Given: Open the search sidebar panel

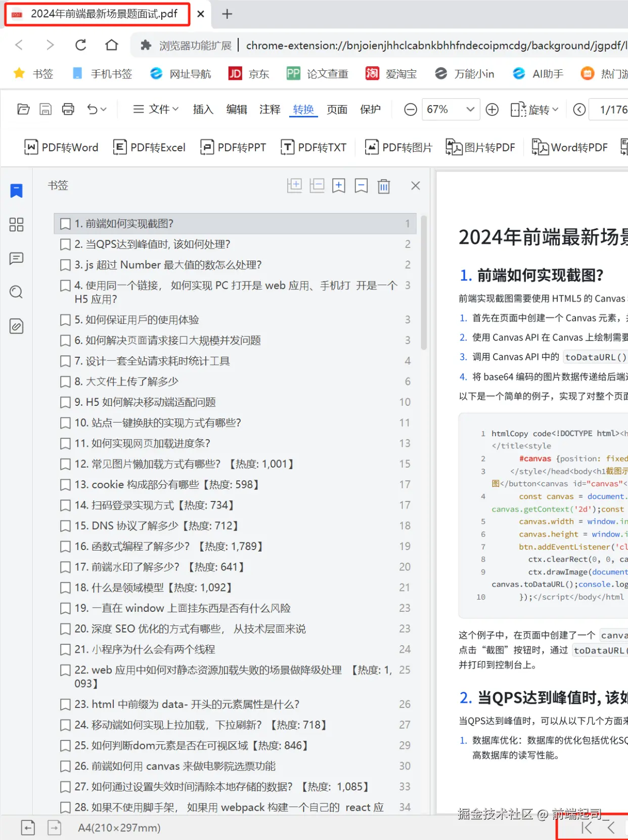Looking at the screenshot, I should [16, 292].
